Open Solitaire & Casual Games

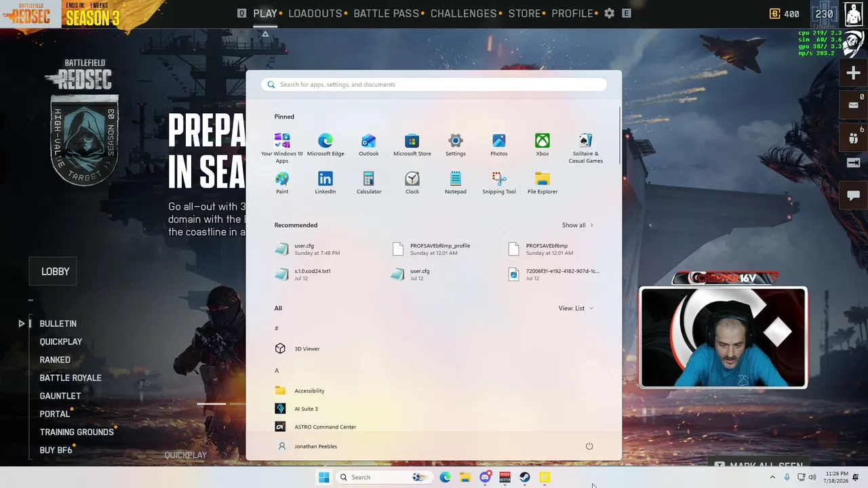coord(586,148)
